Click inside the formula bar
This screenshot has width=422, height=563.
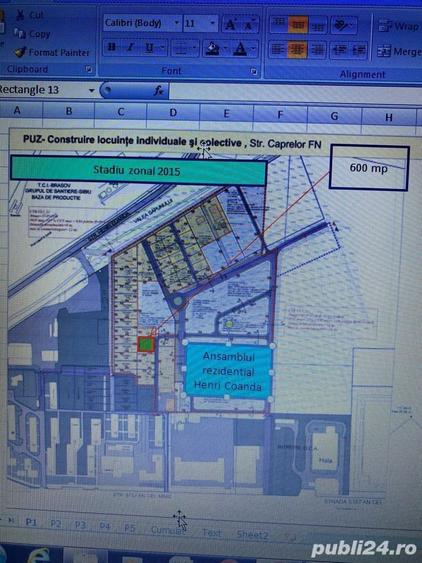pyautogui.click(x=295, y=93)
